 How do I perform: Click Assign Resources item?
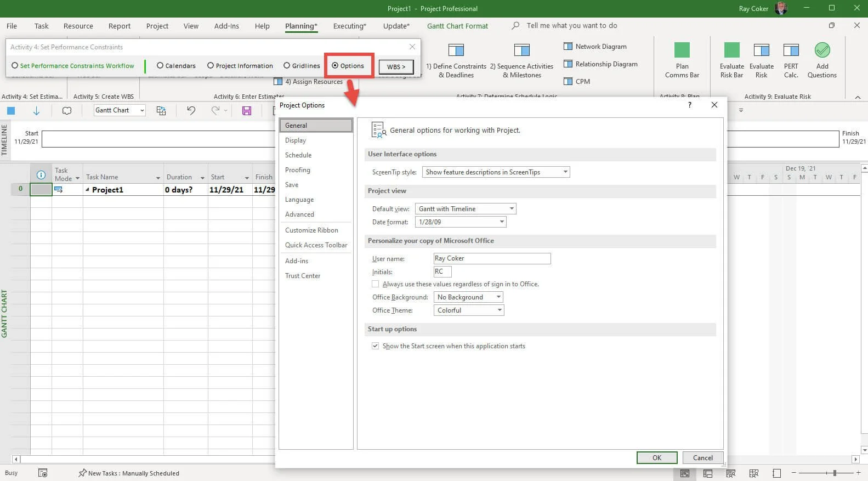click(x=308, y=82)
